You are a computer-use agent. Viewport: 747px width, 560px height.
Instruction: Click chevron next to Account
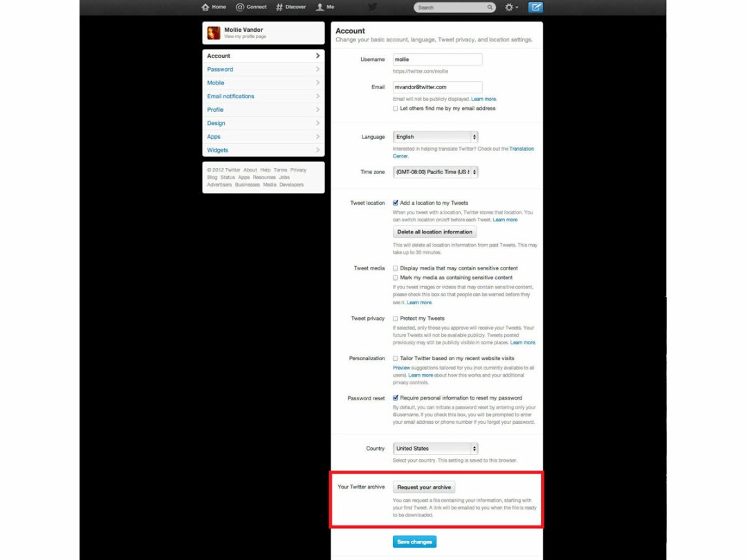tap(317, 56)
